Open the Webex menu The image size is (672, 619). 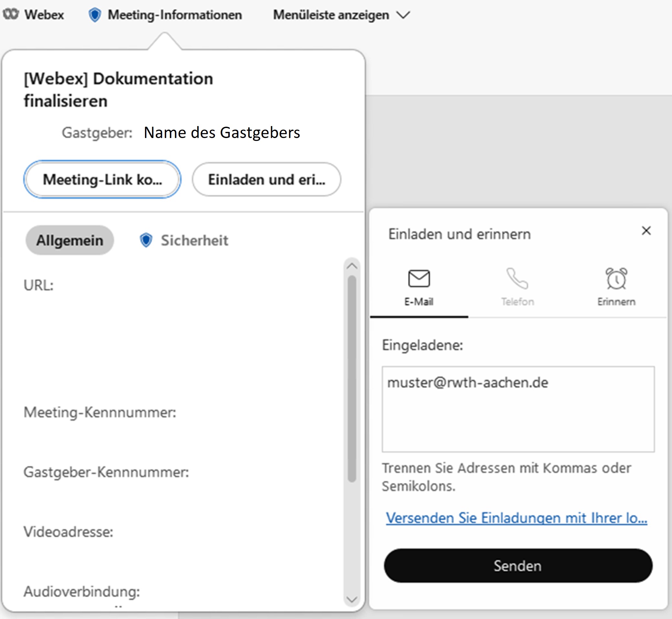[44, 15]
